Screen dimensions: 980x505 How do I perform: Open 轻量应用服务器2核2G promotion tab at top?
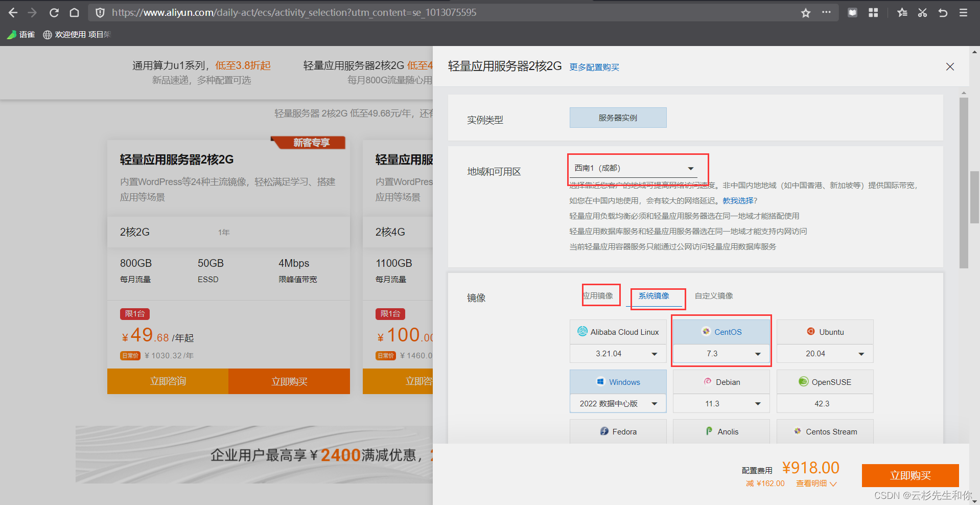(368, 73)
